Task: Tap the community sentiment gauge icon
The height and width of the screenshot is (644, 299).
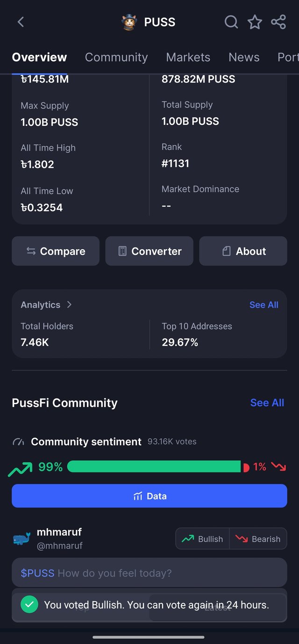Action: pos(18,442)
